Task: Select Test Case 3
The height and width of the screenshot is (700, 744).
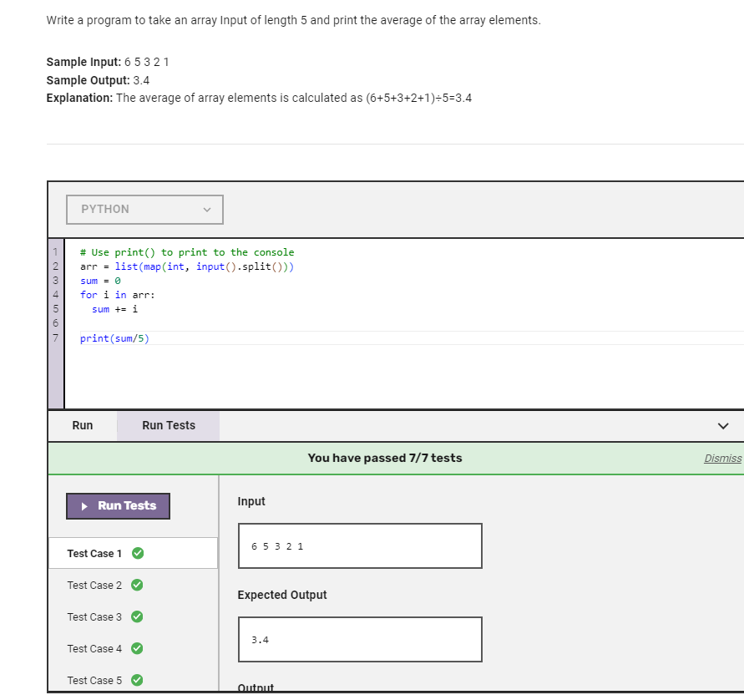Action: 134,617
